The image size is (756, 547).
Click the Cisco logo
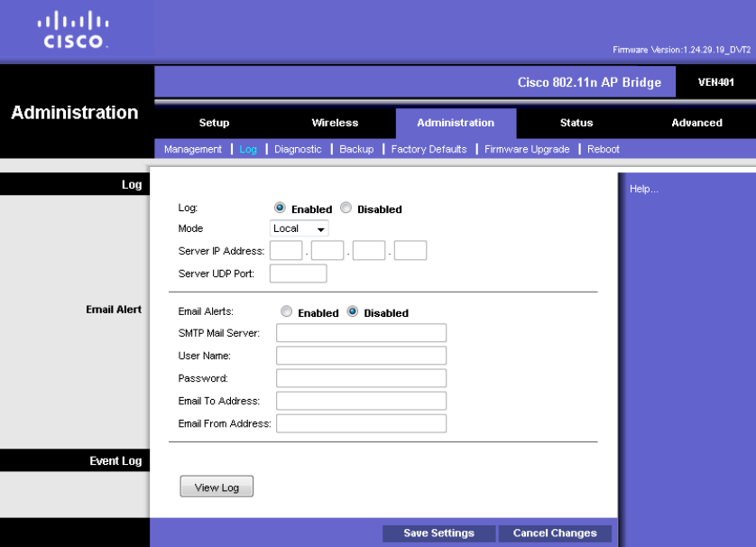point(73,30)
